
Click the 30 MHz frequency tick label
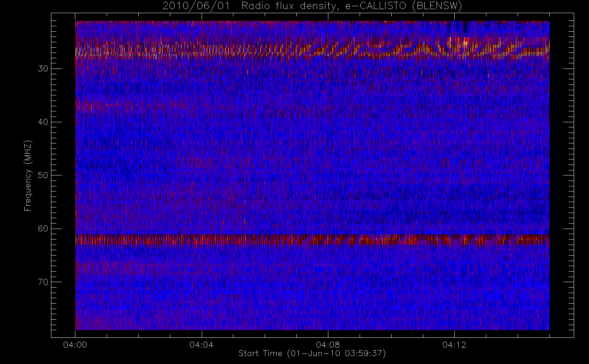pyautogui.click(x=43, y=68)
